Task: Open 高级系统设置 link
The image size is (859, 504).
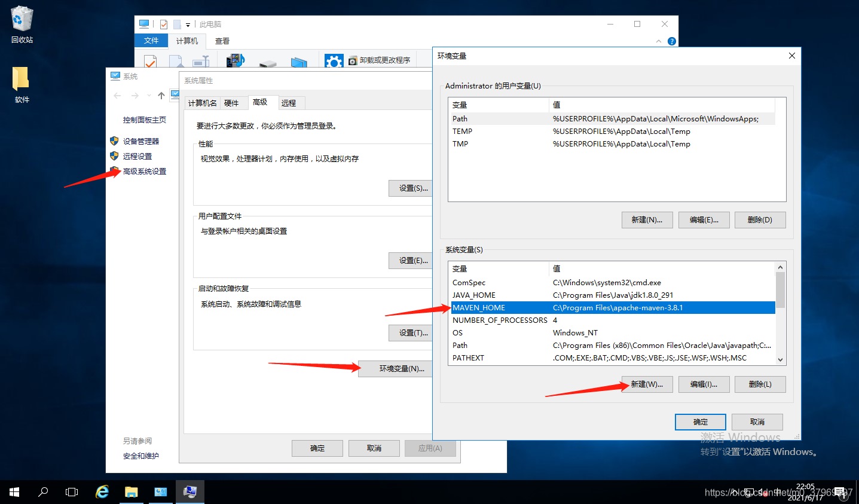Action: click(145, 172)
